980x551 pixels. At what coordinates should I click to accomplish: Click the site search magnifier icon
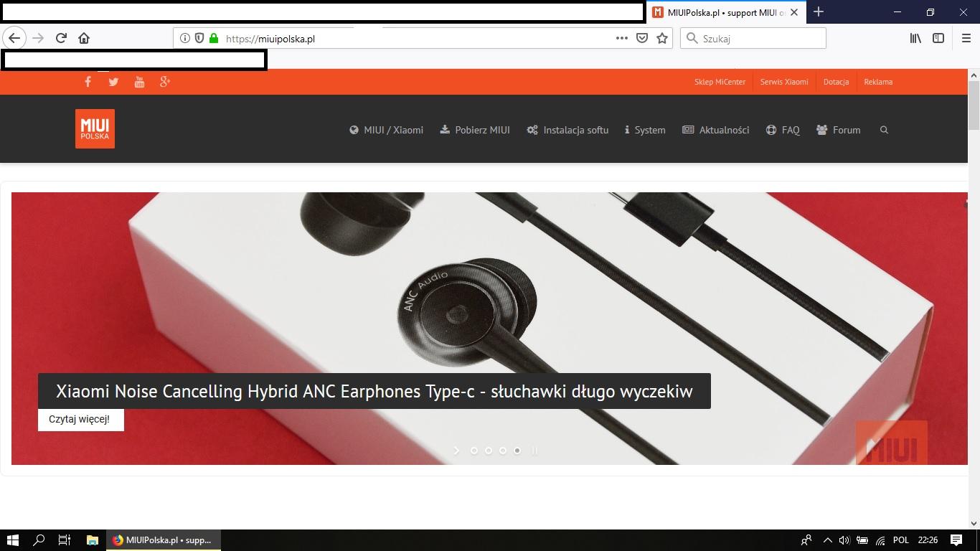click(884, 130)
